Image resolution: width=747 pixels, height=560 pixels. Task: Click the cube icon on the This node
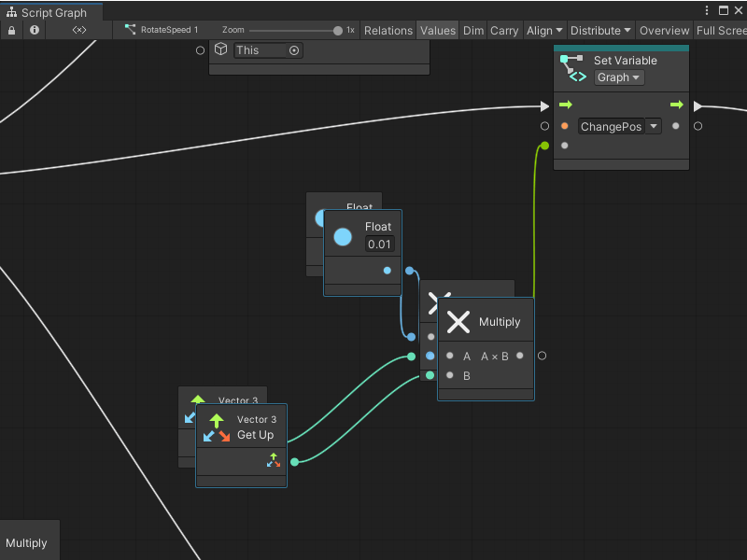pyautogui.click(x=220, y=49)
